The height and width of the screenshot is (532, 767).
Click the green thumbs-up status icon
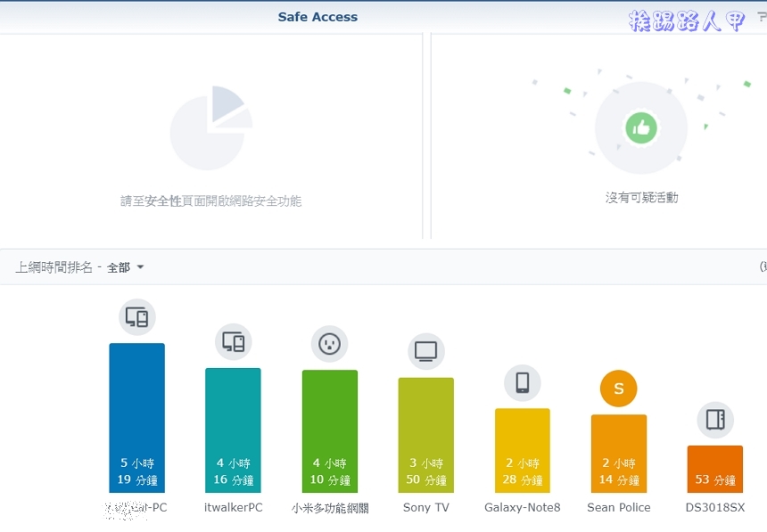(641, 127)
